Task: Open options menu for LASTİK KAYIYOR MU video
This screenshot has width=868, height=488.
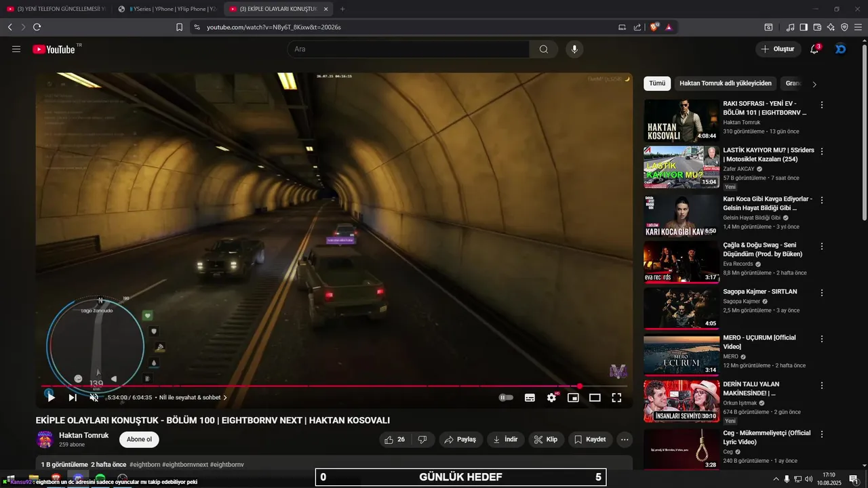Action: pyautogui.click(x=822, y=151)
